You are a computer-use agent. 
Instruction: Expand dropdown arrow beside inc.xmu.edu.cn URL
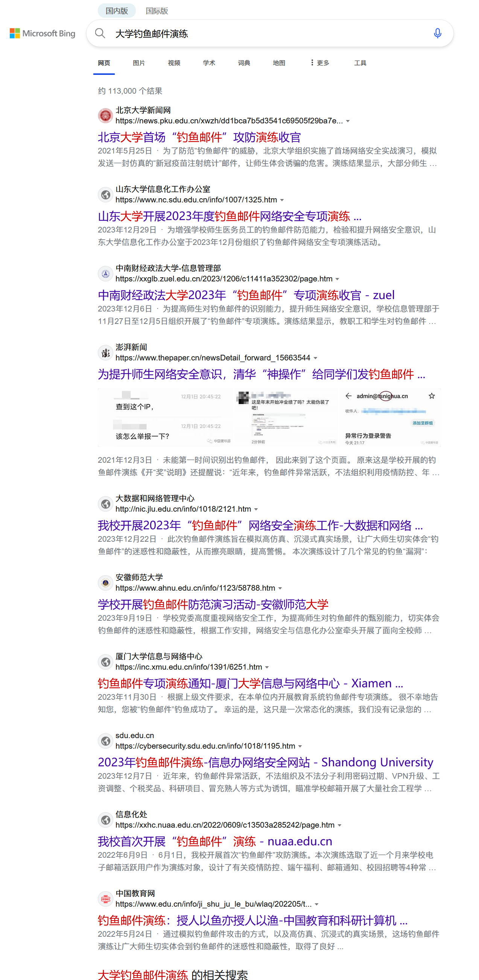click(267, 667)
